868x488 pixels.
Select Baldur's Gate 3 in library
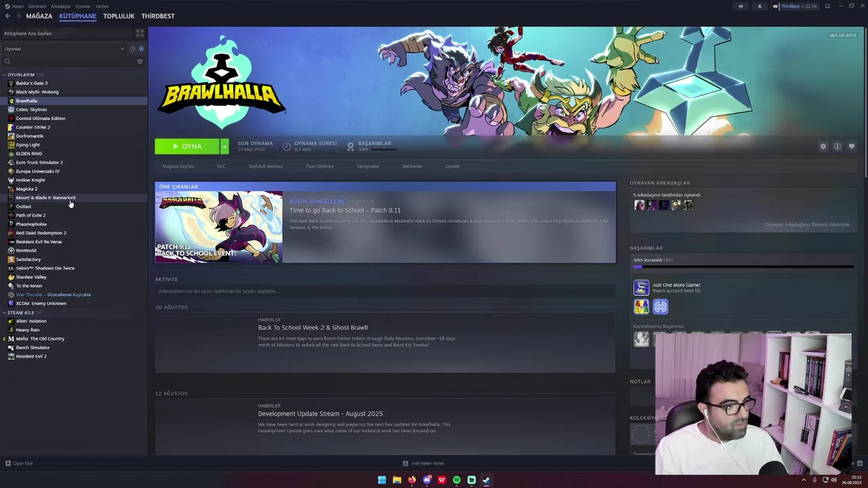coord(32,83)
